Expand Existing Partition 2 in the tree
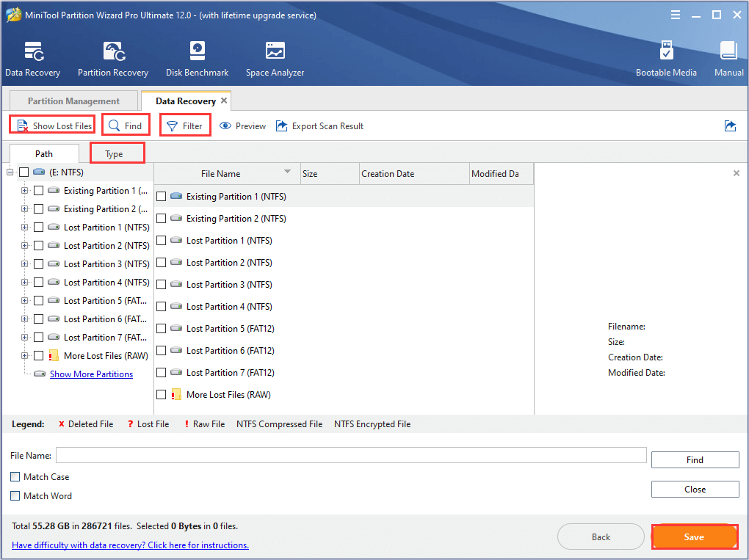The height and width of the screenshot is (560, 749). click(x=24, y=208)
